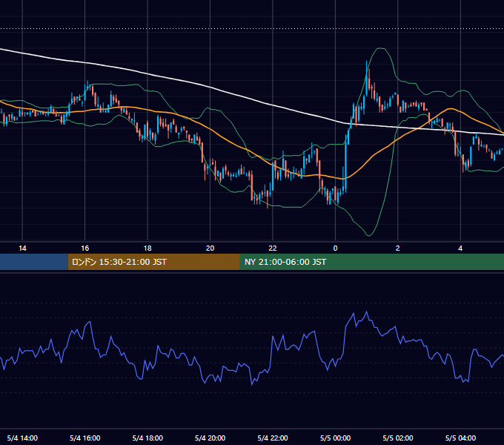This screenshot has height=445, width=504.
Task: Select the 22 hour axis label
Action: point(273,248)
